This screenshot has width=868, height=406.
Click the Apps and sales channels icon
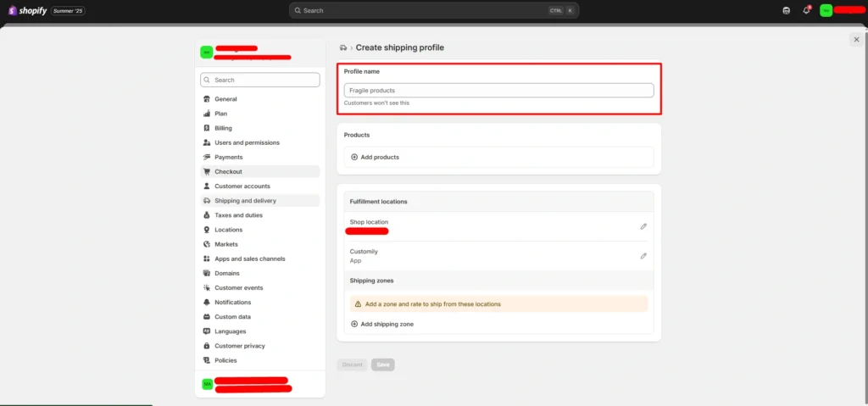click(207, 259)
